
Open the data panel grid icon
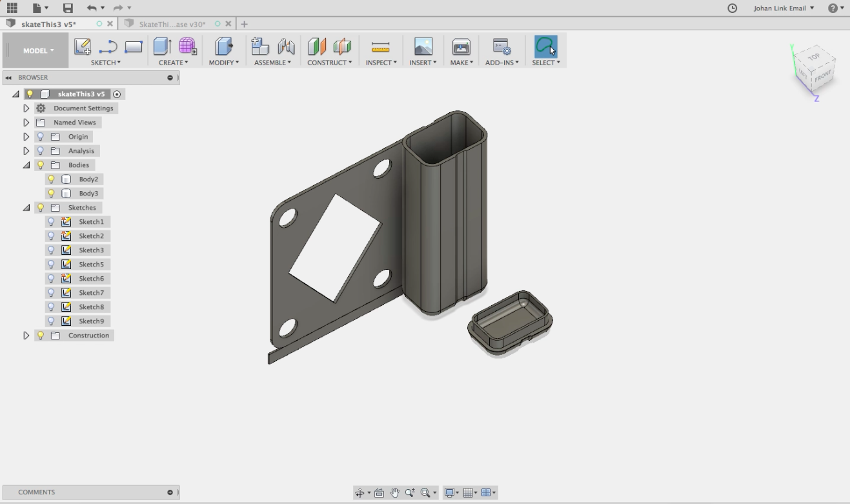click(12, 8)
